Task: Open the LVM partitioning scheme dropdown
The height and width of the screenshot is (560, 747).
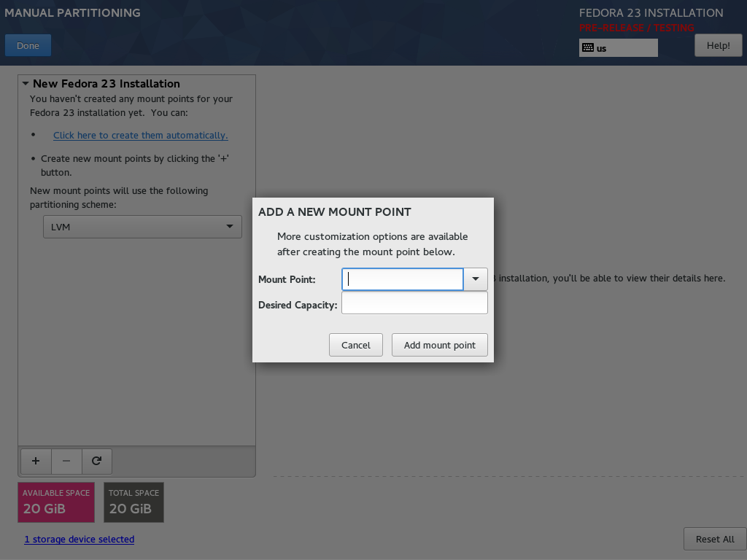Action: click(x=142, y=227)
